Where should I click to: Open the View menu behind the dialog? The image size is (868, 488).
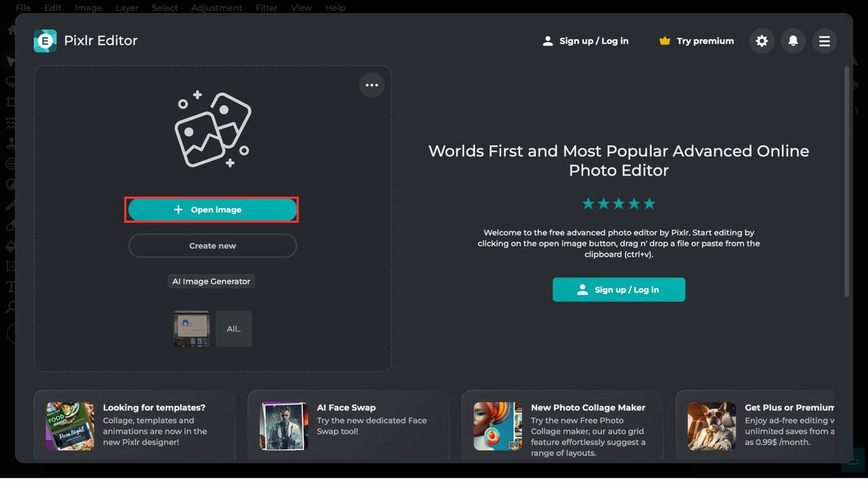pos(301,7)
